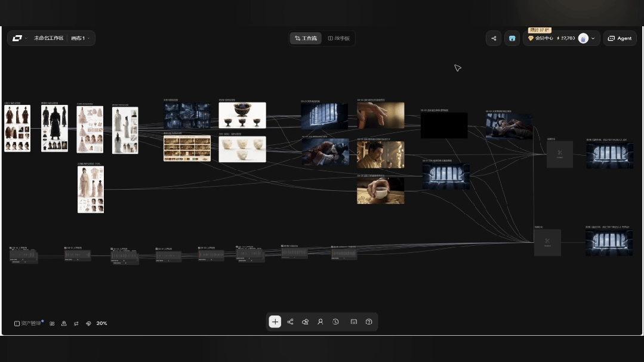Click the workflow nodes icon in bottom toolbar
The width and height of the screenshot is (644, 362).
pos(291,322)
